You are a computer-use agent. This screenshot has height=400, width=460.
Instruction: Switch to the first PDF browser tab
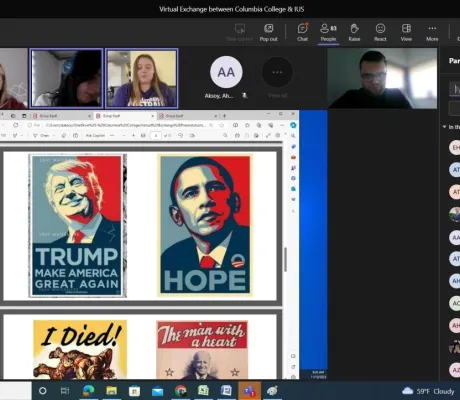(x=61, y=116)
